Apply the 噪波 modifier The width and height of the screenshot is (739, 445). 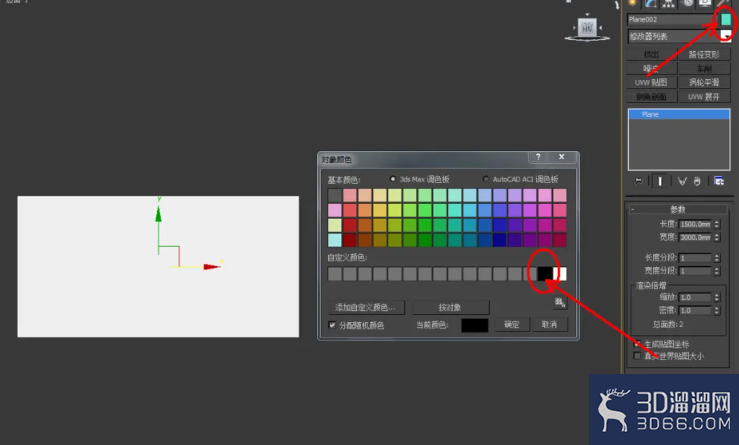[652, 68]
